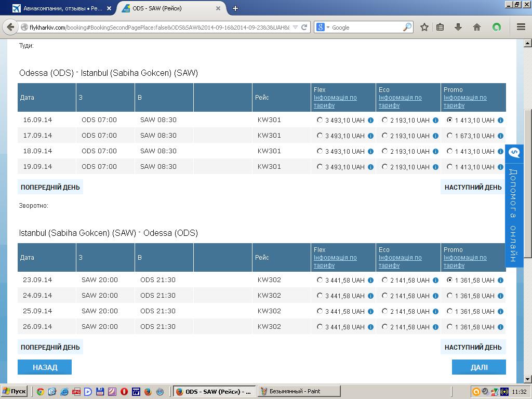The height and width of the screenshot is (399, 532).
Task: Click the search magnifier in Google box
Action: coord(407,27)
